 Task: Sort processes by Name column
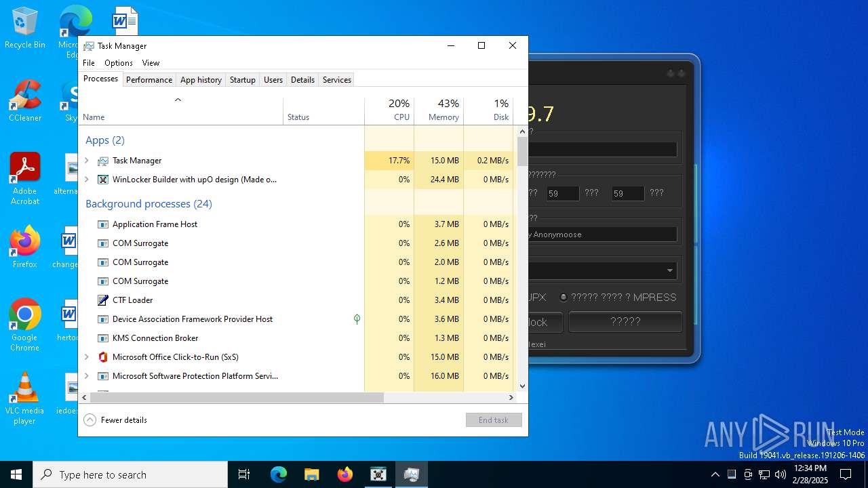click(180, 110)
